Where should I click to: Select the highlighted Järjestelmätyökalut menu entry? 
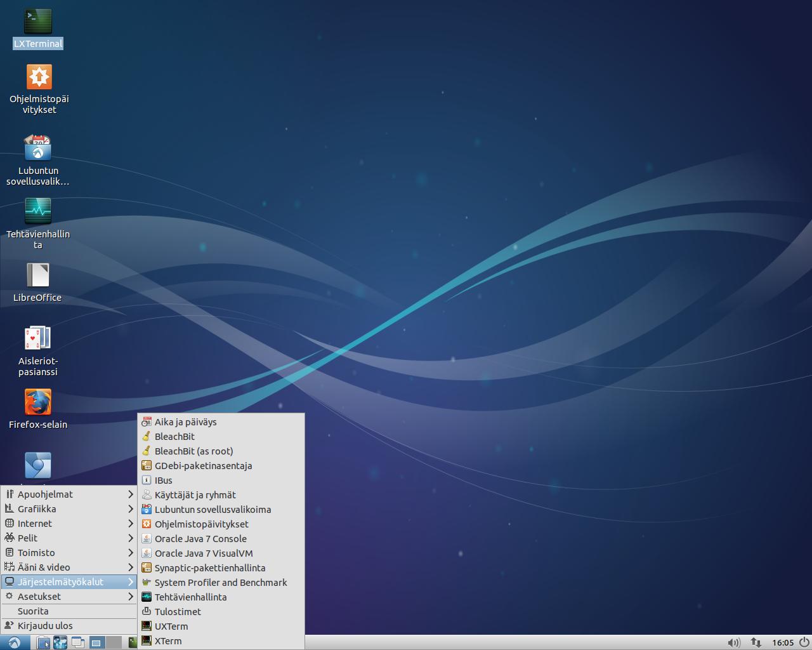click(x=69, y=581)
